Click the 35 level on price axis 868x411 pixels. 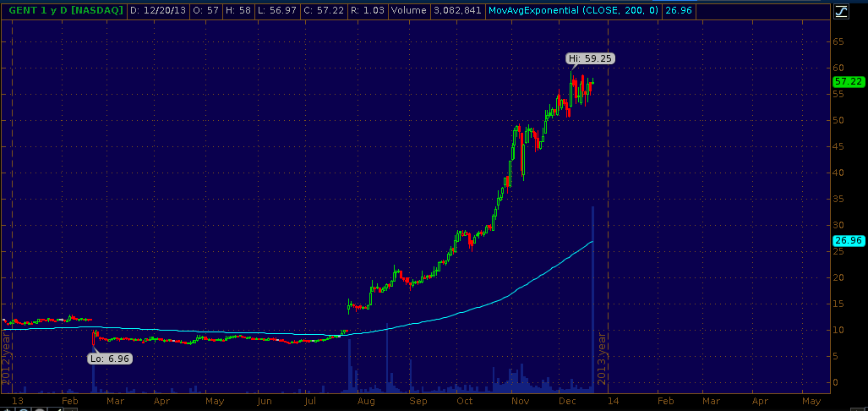tap(839, 199)
